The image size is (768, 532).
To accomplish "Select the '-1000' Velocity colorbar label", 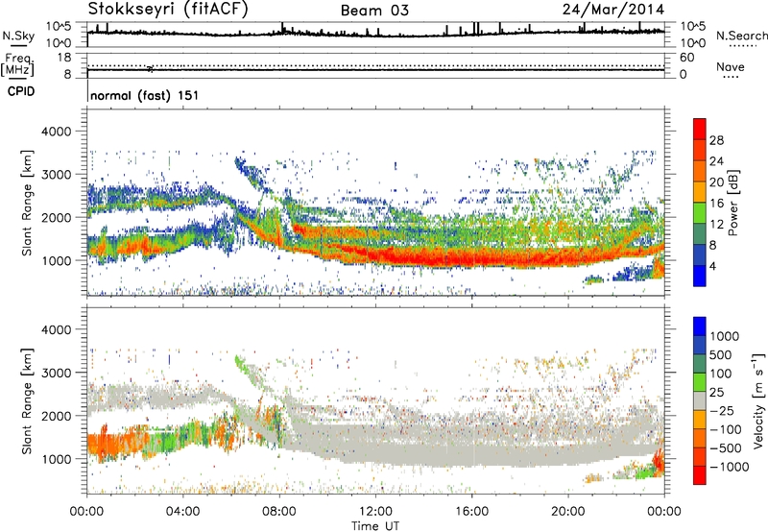I will point(730,467).
